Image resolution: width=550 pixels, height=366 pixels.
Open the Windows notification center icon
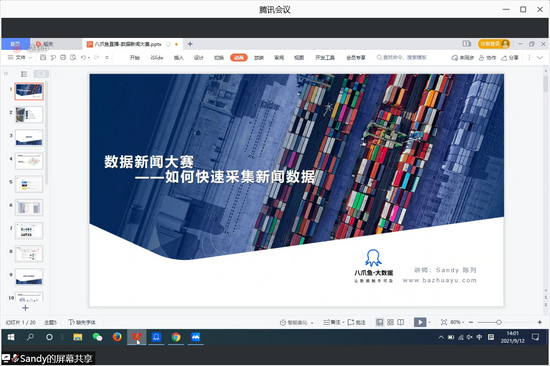point(535,337)
